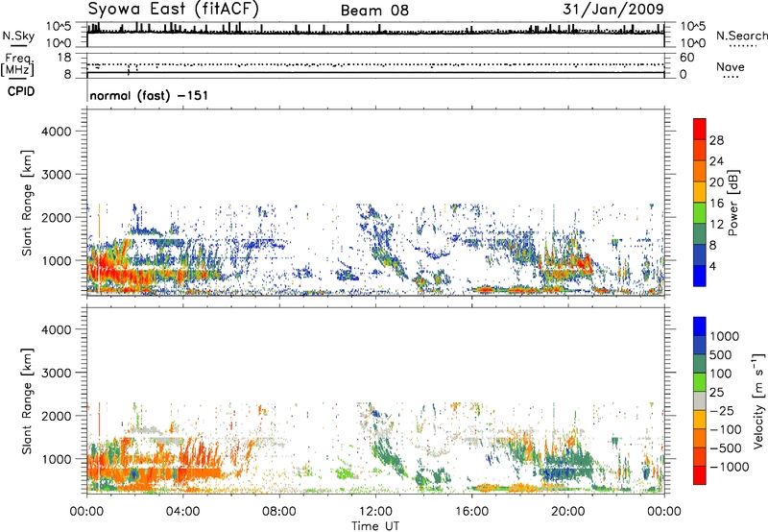Click the 'Slant Range [km]' label of velocity panel
Image resolution: width=768 pixels, height=532 pixels.
click(27, 400)
